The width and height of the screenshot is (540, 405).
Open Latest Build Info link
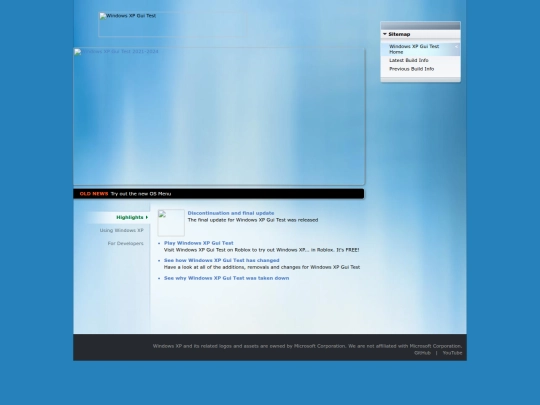click(409, 60)
